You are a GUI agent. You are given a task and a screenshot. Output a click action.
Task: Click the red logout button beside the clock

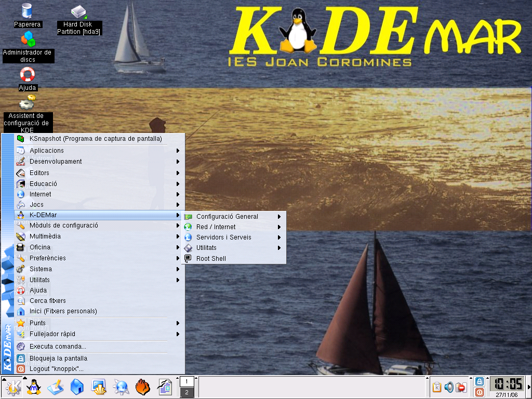(480, 393)
